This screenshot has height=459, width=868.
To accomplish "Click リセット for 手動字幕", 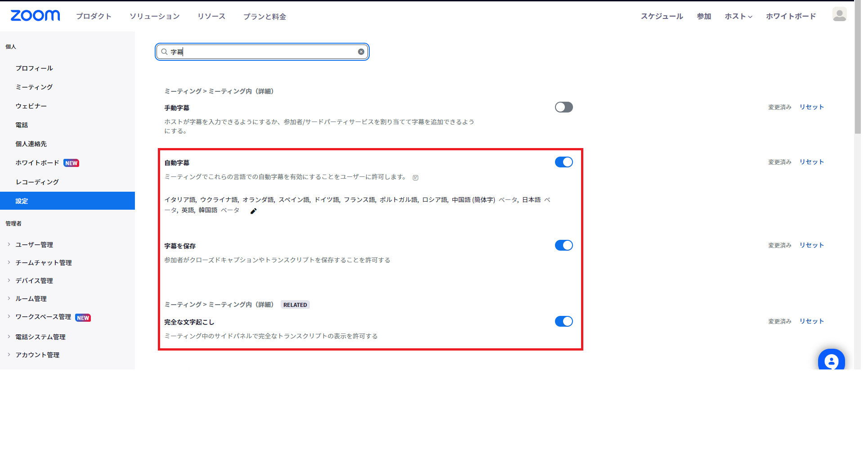I will click(811, 107).
